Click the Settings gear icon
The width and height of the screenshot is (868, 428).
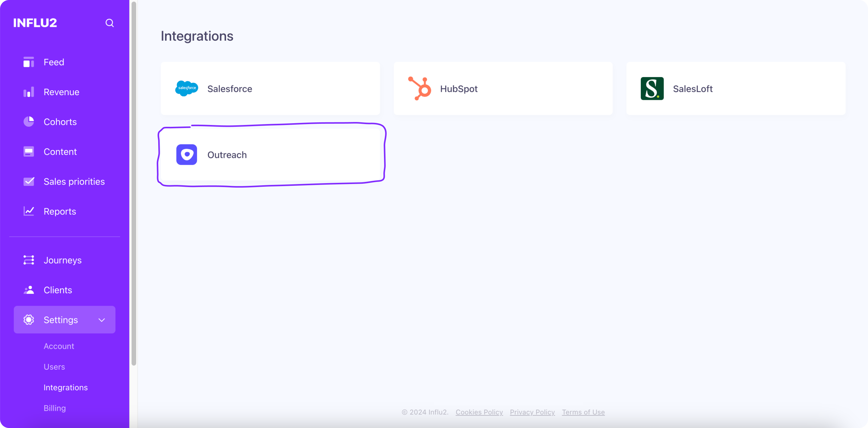click(29, 320)
